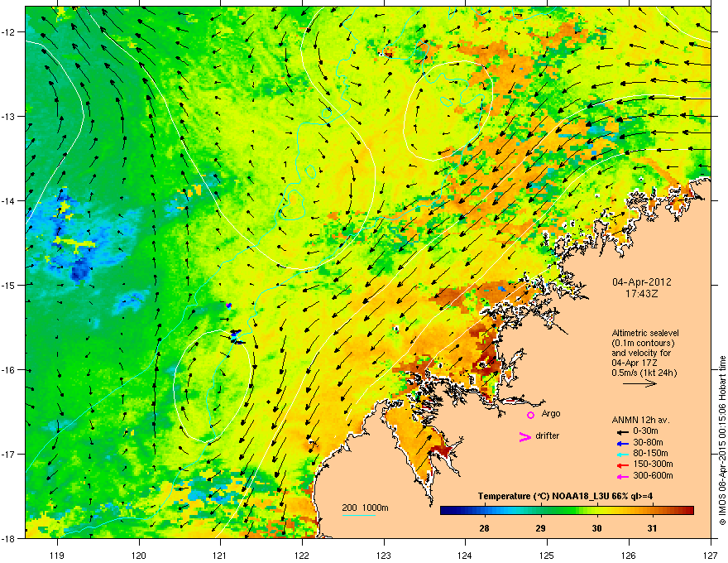The width and height of the screenshot is (728, 563).
Task: Click the time label 17:43Z
Action: click(x=642, y=294)
